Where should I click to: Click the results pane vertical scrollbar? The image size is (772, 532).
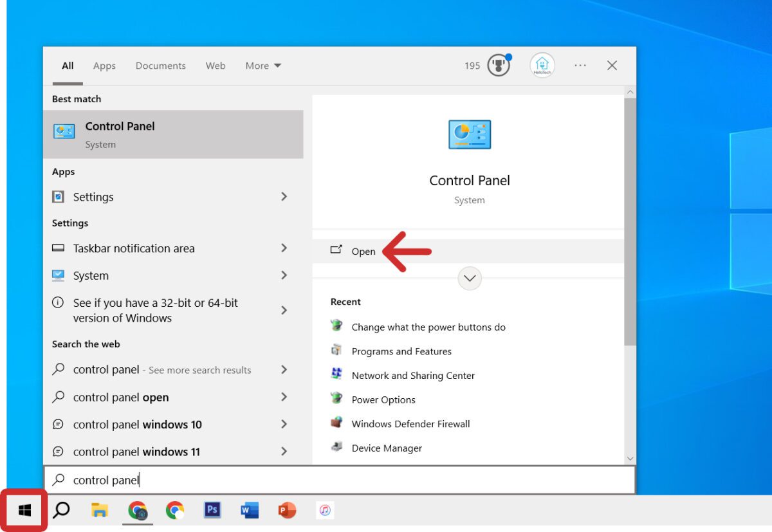click(629, 219)
